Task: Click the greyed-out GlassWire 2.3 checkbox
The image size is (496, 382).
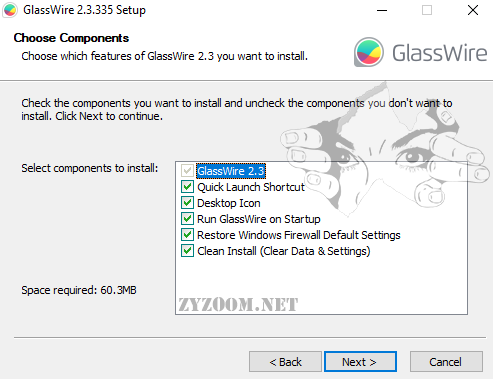Action: (x=187, y=171)
